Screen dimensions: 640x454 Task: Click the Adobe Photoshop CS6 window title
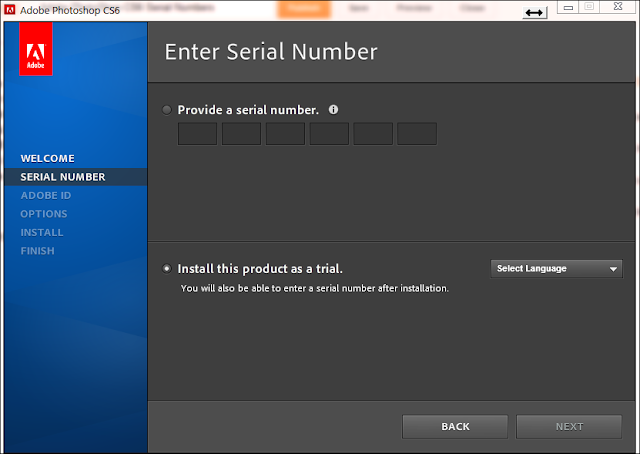click(x=70, y=10)
